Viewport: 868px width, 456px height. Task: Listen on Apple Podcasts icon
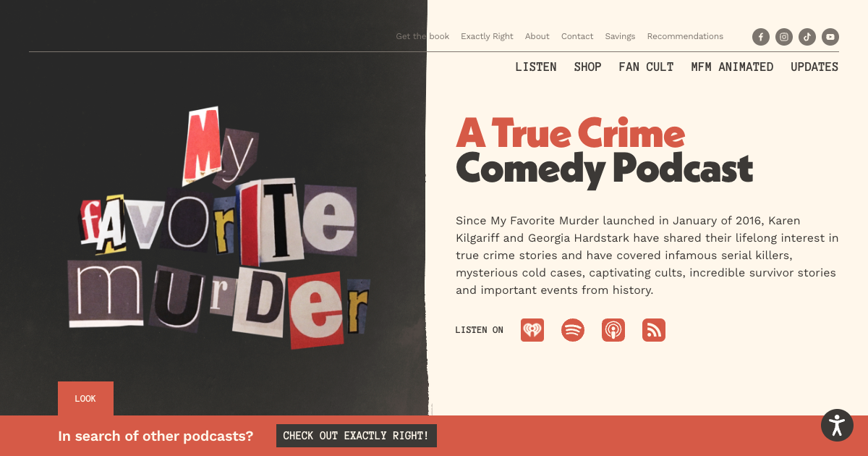click(613, 330)
